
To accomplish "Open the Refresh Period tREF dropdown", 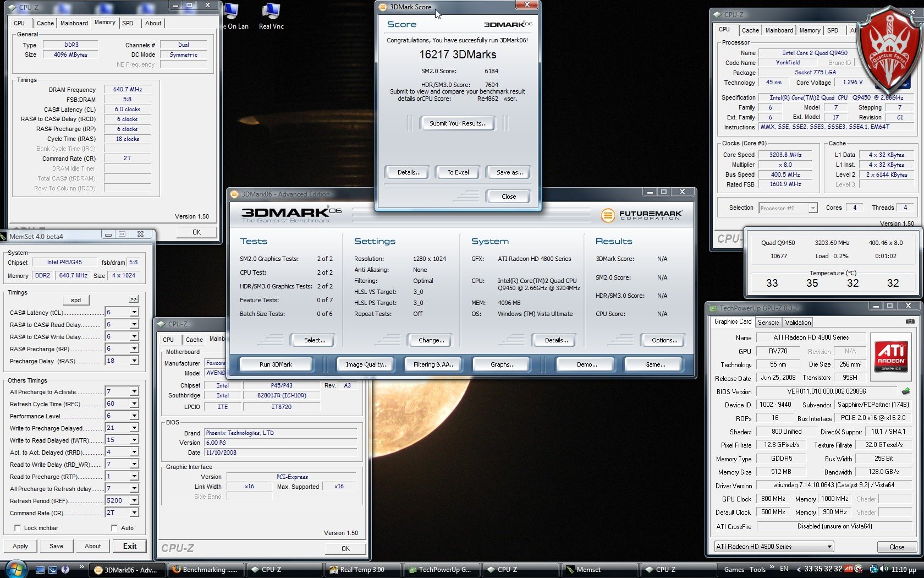I will click(134, 500).
